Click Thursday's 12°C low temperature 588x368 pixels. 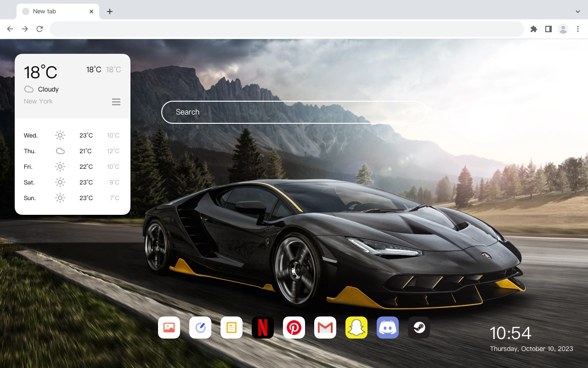pos(113,151)
